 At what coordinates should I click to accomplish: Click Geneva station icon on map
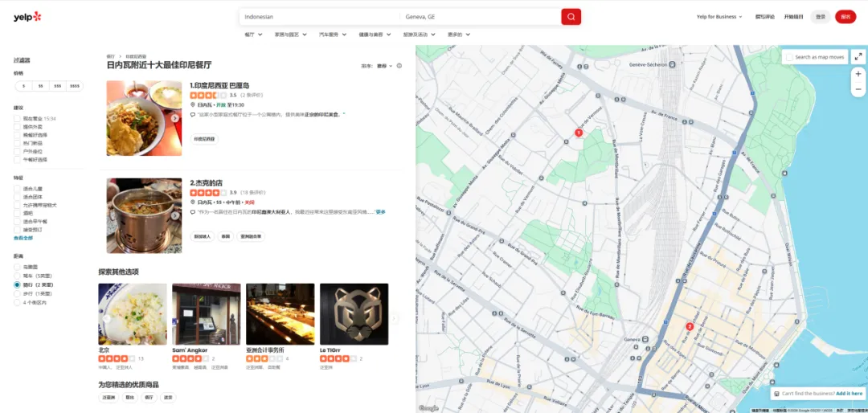[x=645, y=339]
